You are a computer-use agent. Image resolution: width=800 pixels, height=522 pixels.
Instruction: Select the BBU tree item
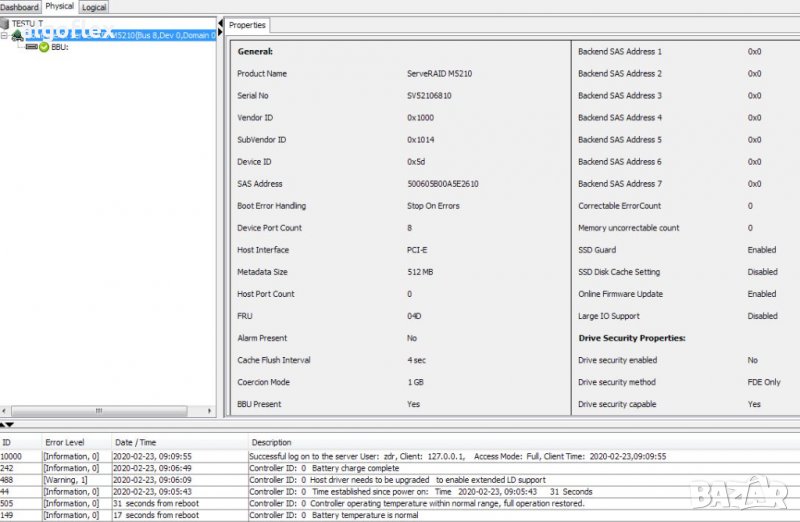click(60, 47)
